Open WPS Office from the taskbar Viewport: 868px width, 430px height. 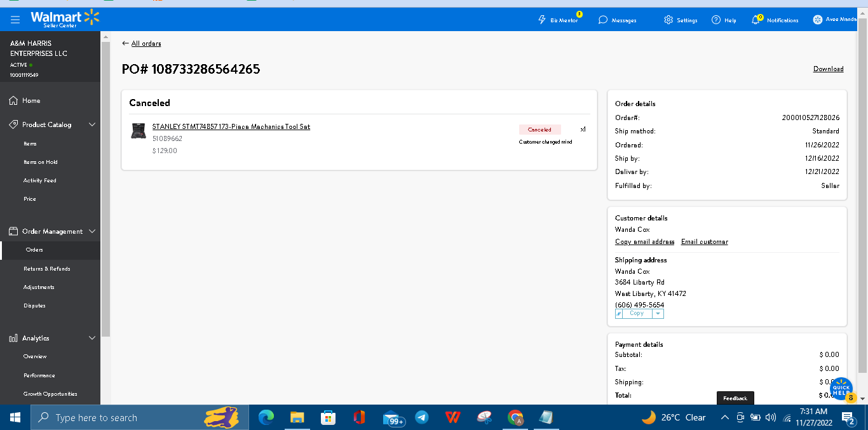click(x=453, y=417)
